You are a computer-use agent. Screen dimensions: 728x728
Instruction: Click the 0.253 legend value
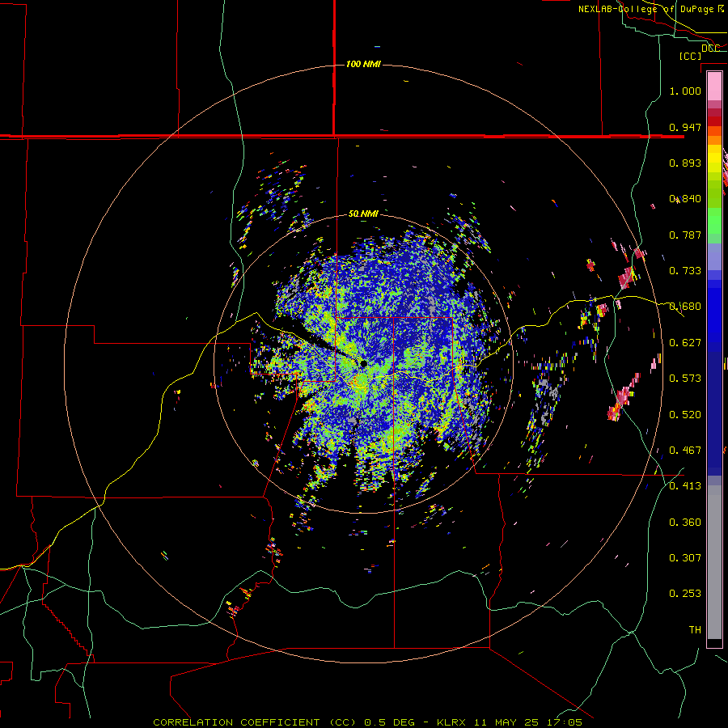(x=685, y=594)
